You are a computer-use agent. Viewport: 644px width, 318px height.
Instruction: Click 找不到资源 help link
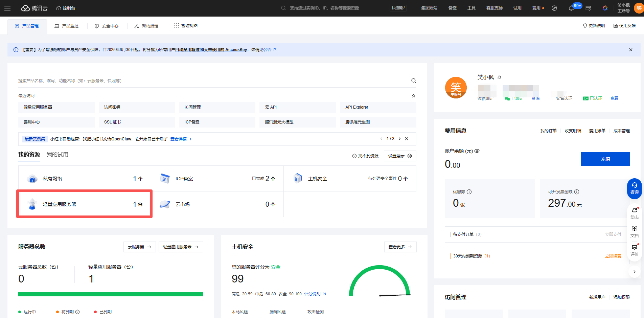click(365, 156)
